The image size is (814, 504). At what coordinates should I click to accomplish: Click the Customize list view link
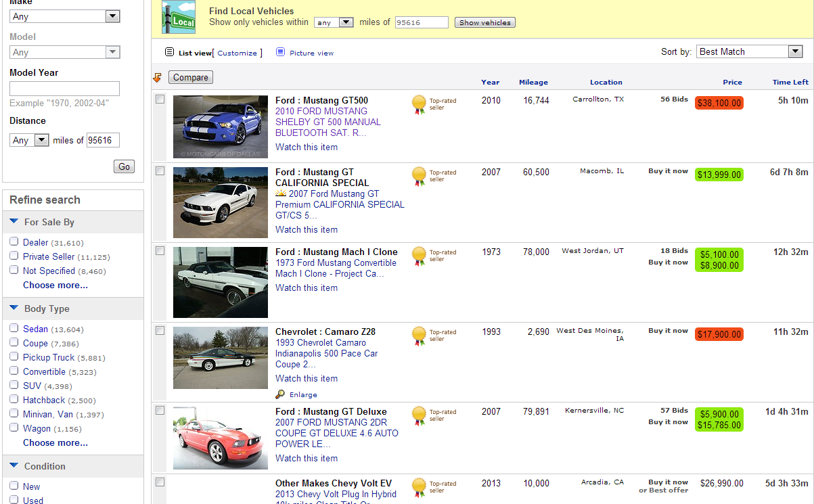point(237,53)
